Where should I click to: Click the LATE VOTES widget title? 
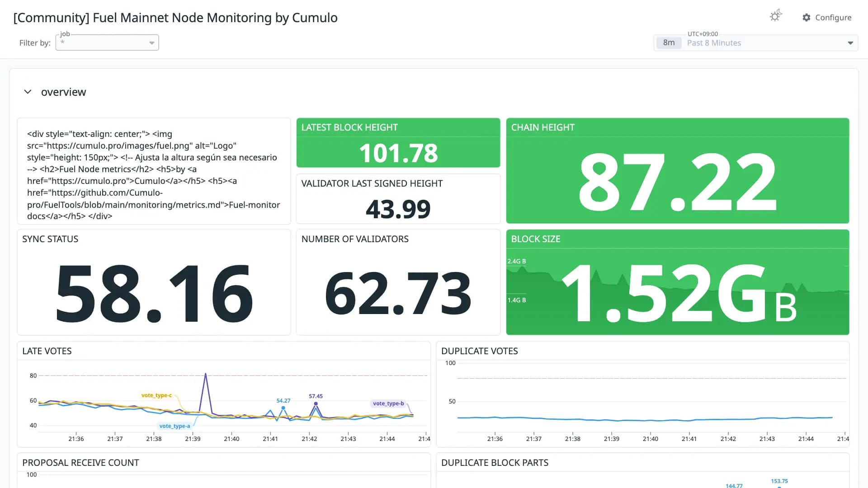pyautogui.click(x=47, y=351)
